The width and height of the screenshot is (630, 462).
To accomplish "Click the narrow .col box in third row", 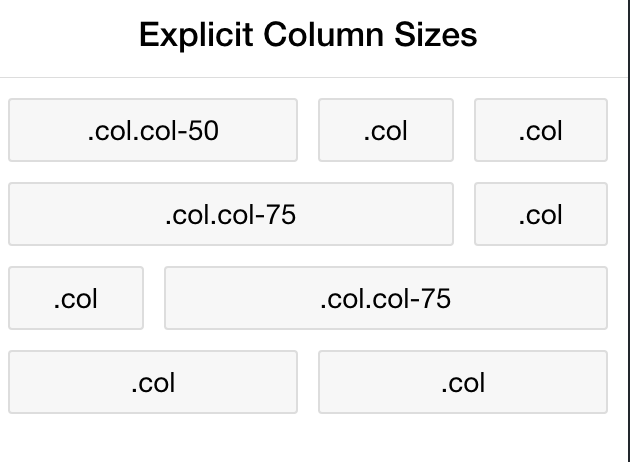I will click(76, 298).
